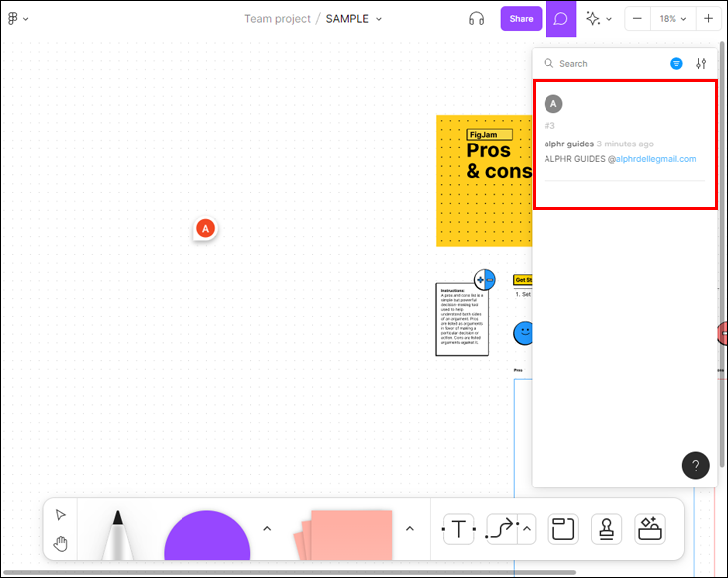Toggle the blue comment filter icon

[676, 63]
